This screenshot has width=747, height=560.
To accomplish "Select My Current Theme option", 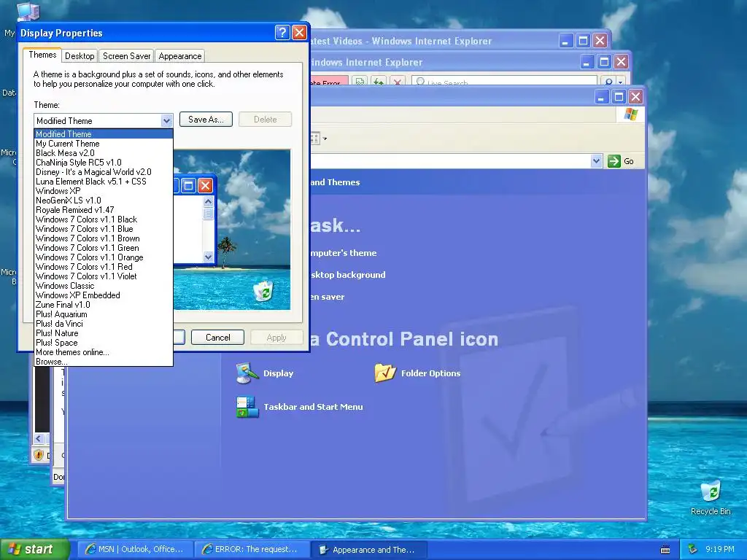I will pos(104,144).
